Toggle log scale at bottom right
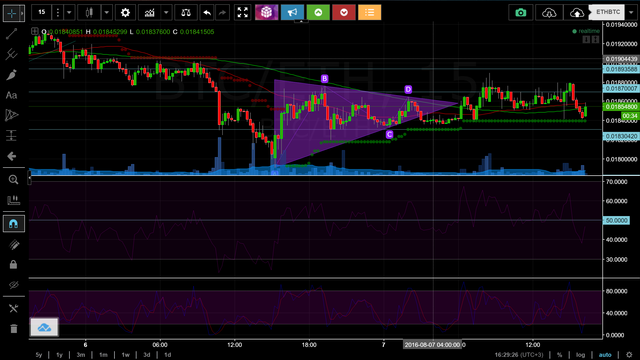This screenshot has width=640, height=360. pyautogui.click(x=580, y=355)
